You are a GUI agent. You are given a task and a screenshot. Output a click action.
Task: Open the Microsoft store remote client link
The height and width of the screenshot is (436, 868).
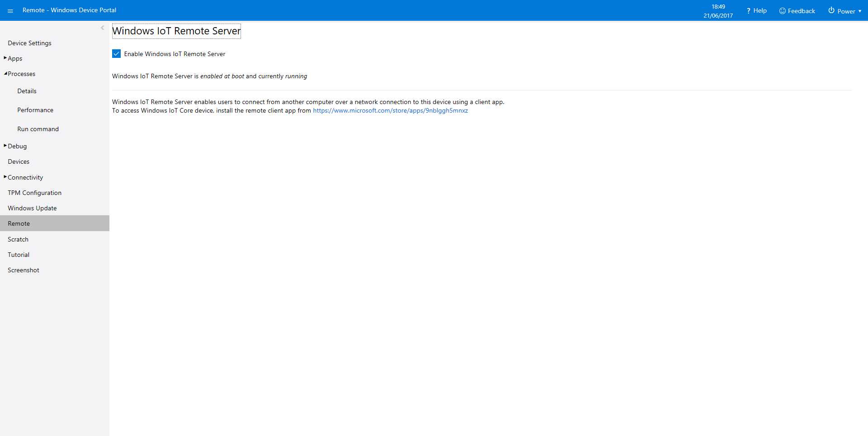point(390,110)
